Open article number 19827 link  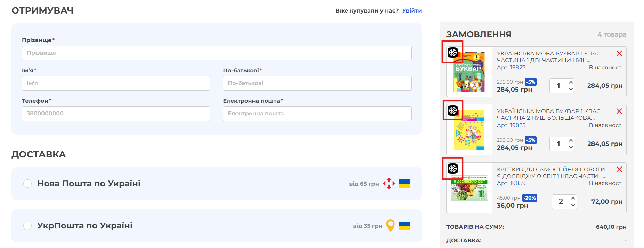(517, 68)
